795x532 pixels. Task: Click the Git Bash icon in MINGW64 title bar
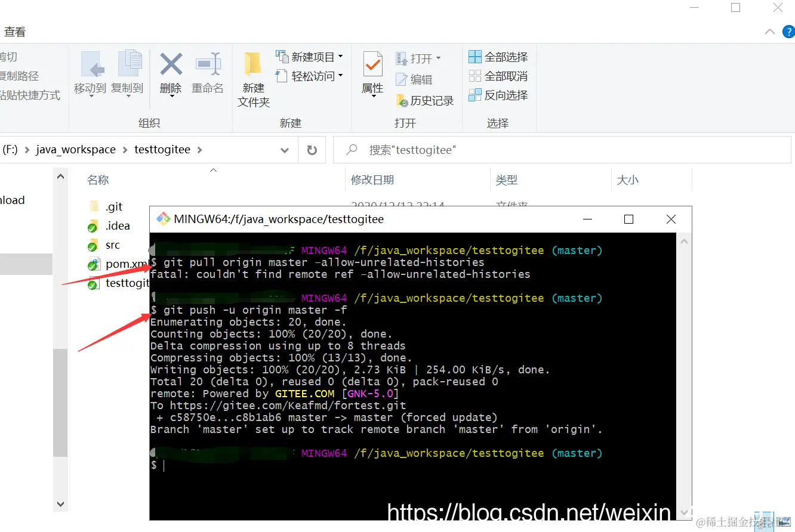click(163, 219)
